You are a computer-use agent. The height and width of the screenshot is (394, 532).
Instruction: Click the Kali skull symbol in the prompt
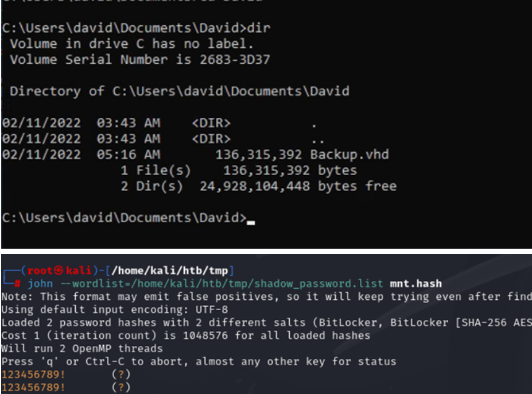pyautogui.click(x=58, y=271)
